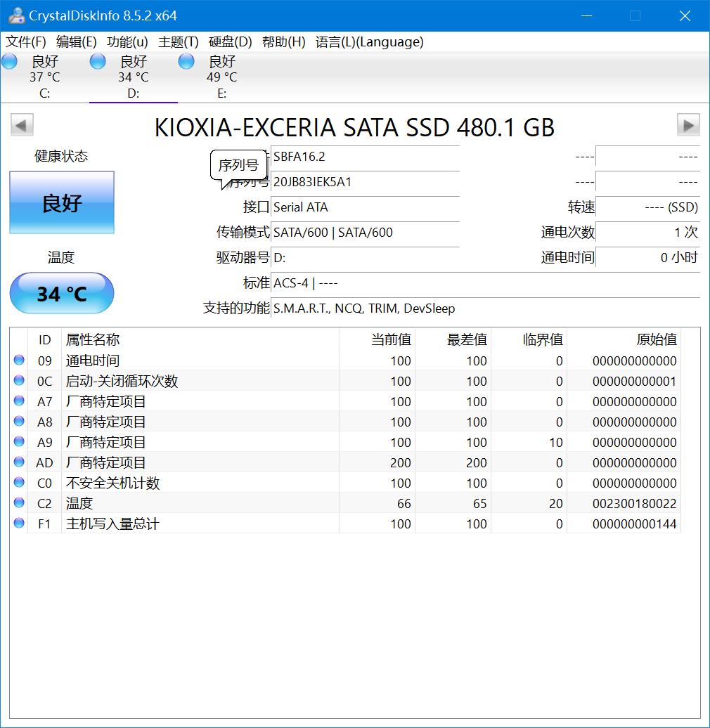Open the 主题(T) menu

[178, 42]
